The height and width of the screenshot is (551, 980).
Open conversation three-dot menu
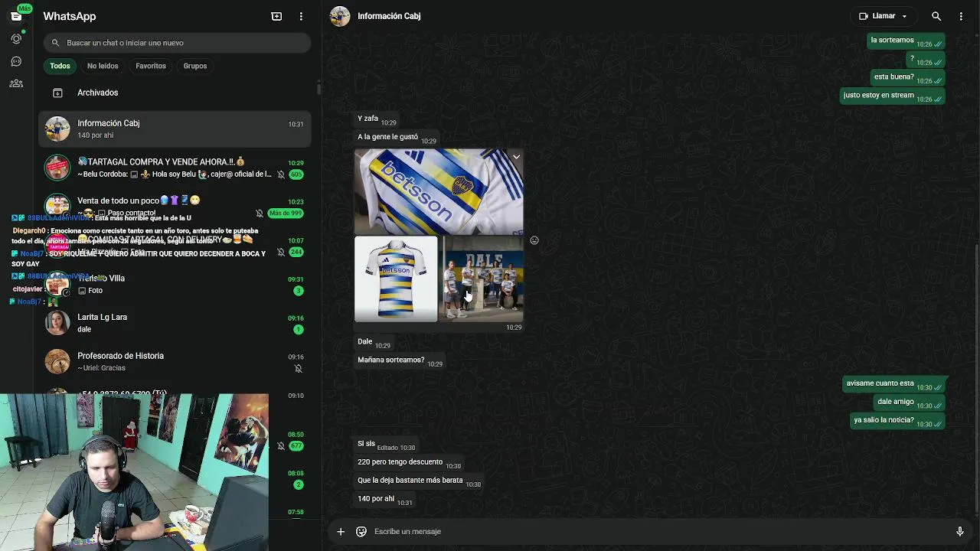pos(961,16)
